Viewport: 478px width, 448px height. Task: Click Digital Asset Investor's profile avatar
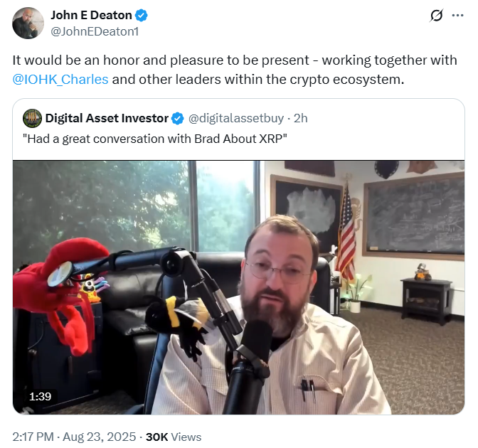(x=32, y=118)
